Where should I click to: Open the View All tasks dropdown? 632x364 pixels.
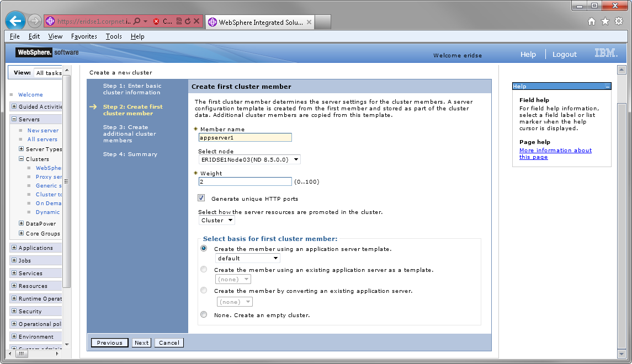[49, 73]
